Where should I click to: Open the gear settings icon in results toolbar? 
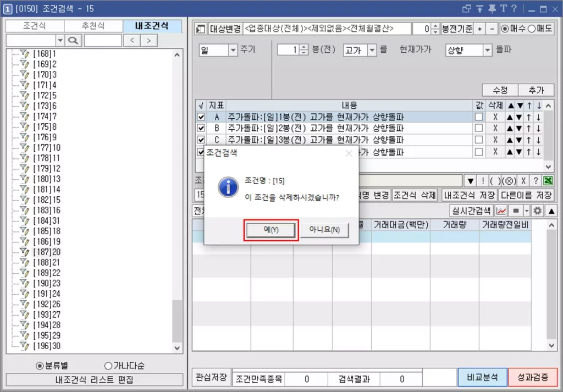click(537, 211)
